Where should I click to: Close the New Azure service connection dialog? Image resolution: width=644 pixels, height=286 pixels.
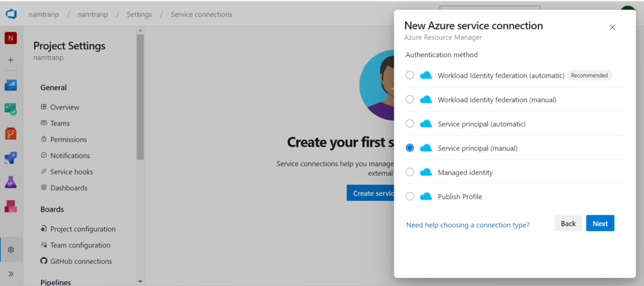612,27
